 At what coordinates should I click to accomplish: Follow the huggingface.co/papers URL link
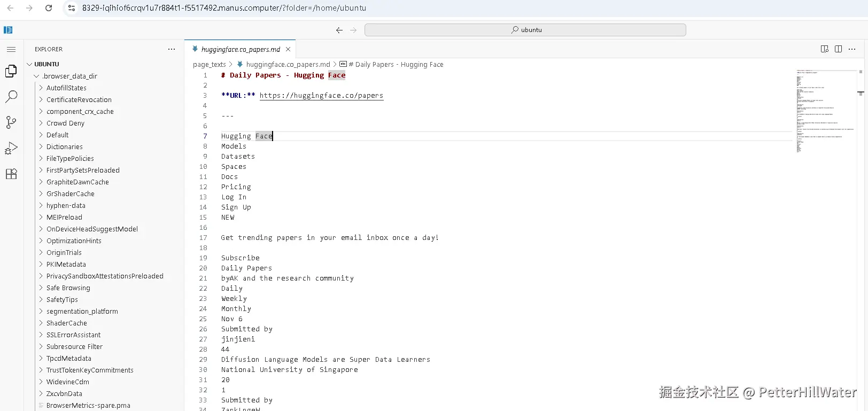[x=321, y=96]
